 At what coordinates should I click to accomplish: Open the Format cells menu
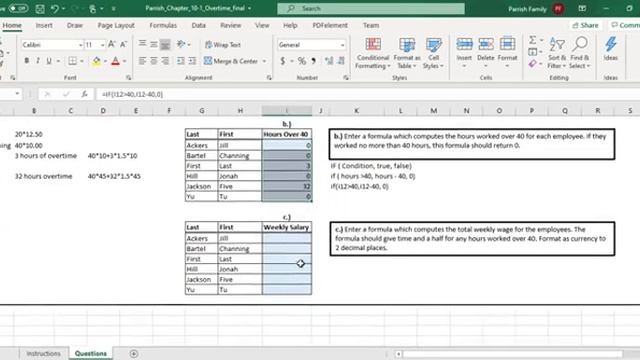point(507,52)
